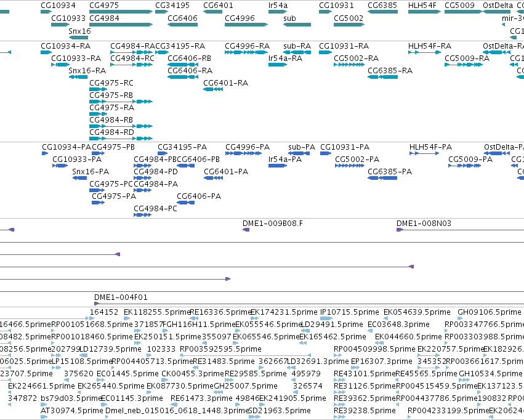The width and height of the screenshot is (524, 420).
Task: Select the AT30974.5prime EST label
Action: tap(72, 411)
